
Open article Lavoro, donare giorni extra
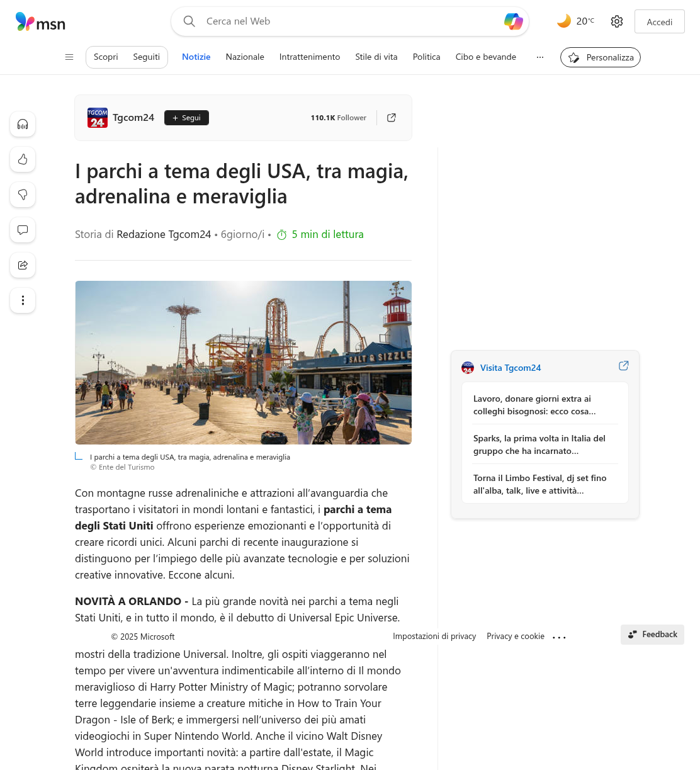[545, 405]
